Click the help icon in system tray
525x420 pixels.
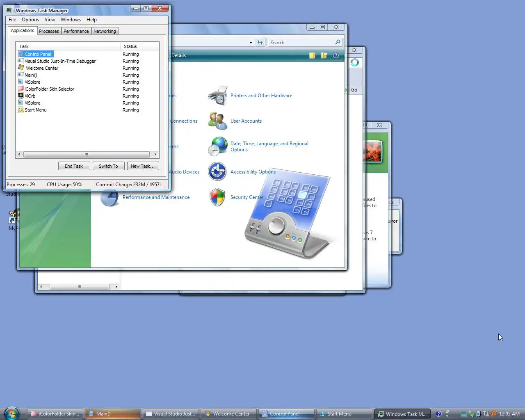coord(438,414)
